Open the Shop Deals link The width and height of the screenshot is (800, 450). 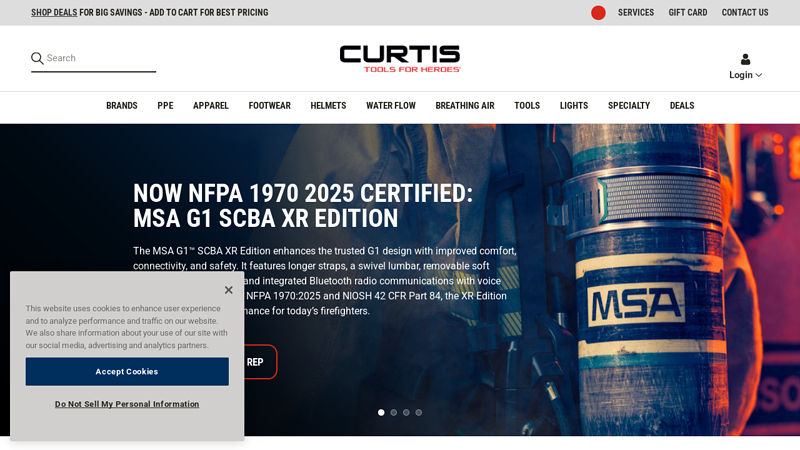click(54, 12)
